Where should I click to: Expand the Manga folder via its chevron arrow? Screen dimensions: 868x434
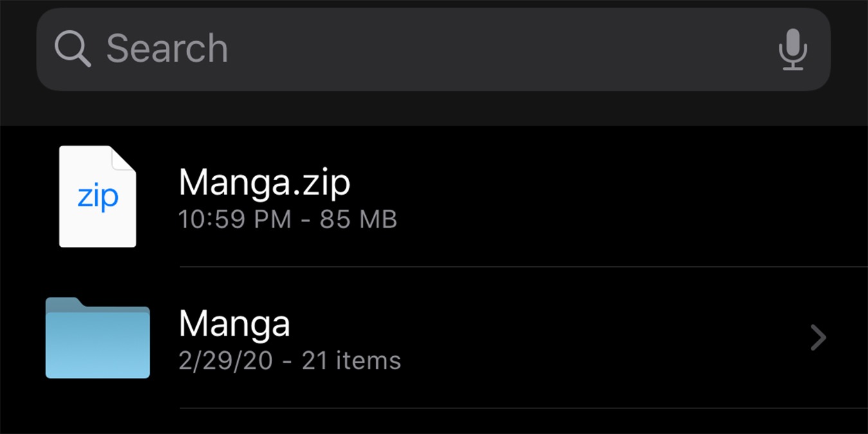pyautogui.click(x=817, y=337)
